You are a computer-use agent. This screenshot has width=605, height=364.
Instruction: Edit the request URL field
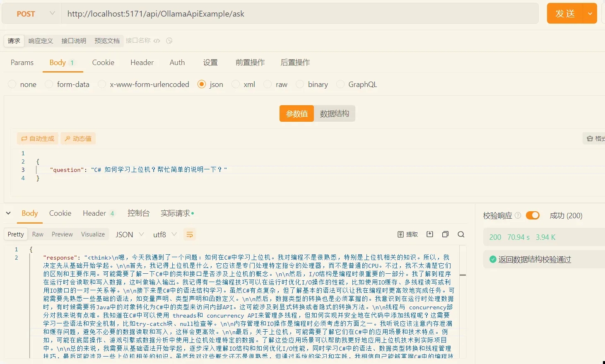coord(300,14)
